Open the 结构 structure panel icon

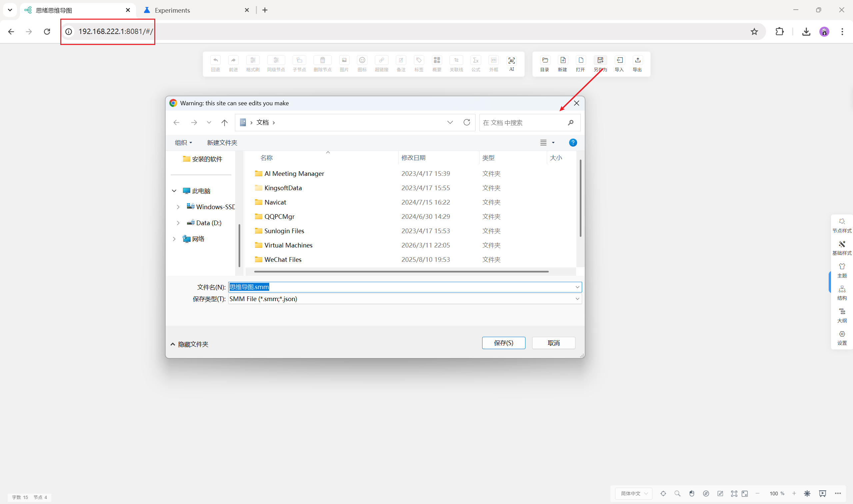coord(842,292)
